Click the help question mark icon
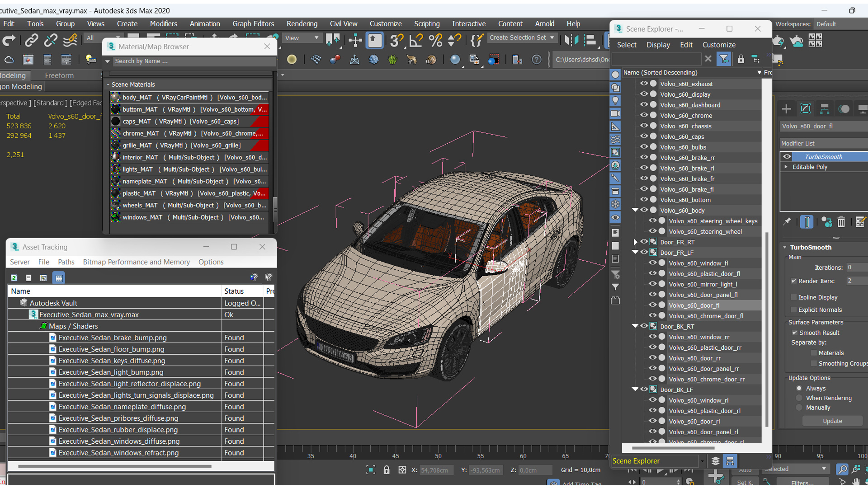Screen dimensions: 868x488 [536, 60]
